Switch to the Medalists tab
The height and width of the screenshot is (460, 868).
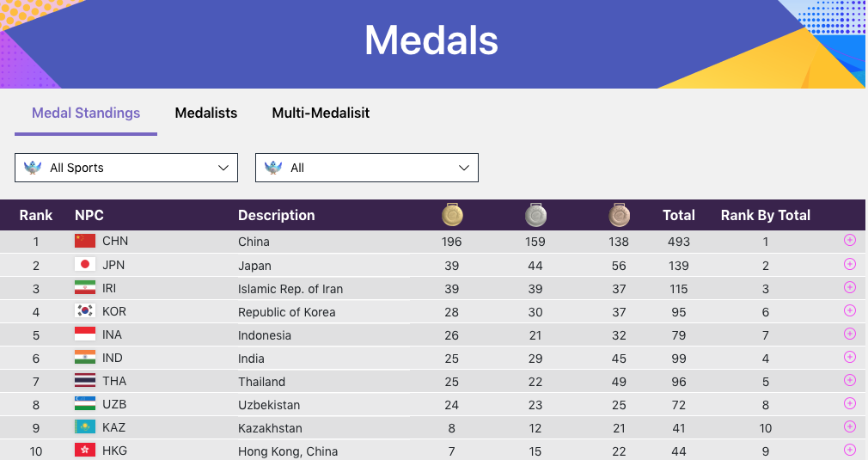pos(206,113)
